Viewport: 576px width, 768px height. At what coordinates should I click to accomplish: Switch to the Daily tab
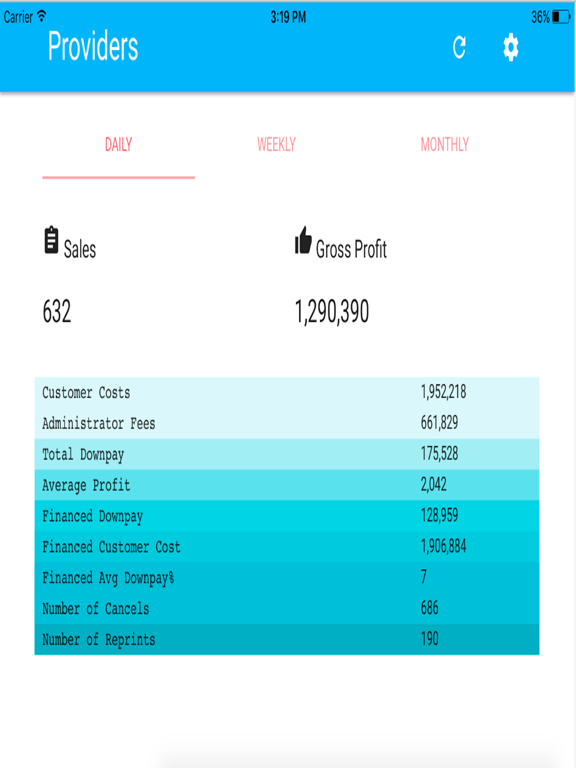click(x=119, y=144)
